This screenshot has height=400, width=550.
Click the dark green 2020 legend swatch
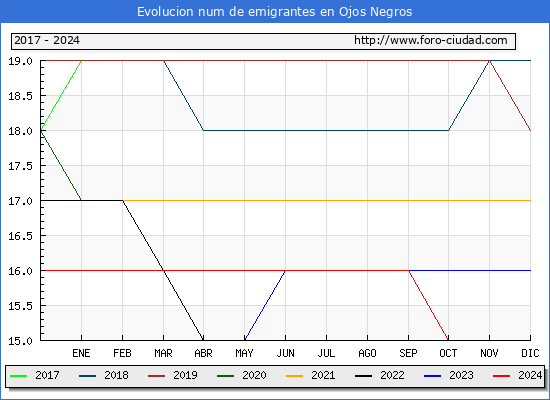point(226,376)
